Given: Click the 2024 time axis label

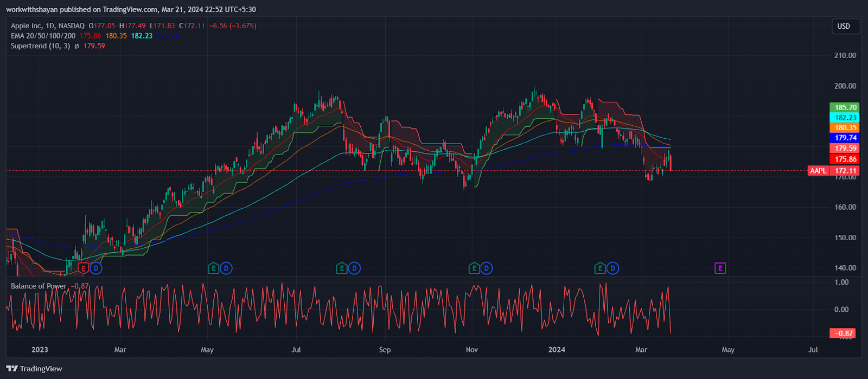Looking at the screenshot, I should click(x=557, y=350).
